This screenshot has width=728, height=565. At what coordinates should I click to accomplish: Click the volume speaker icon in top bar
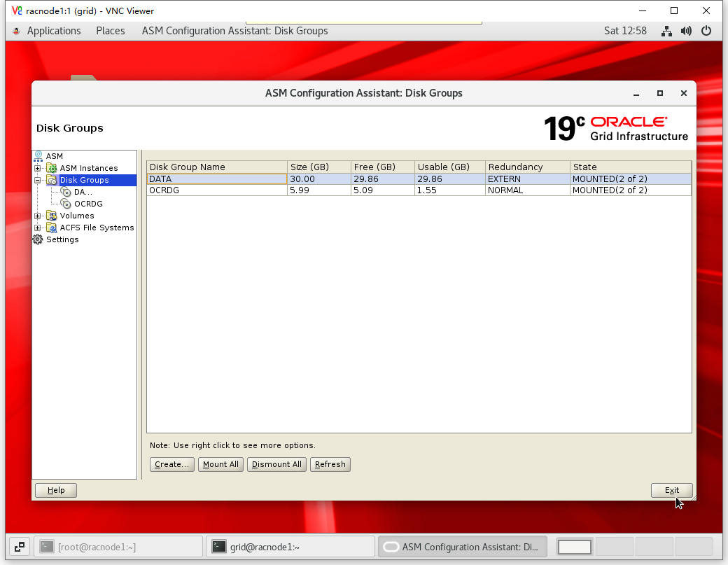click(x=686, y=31)
